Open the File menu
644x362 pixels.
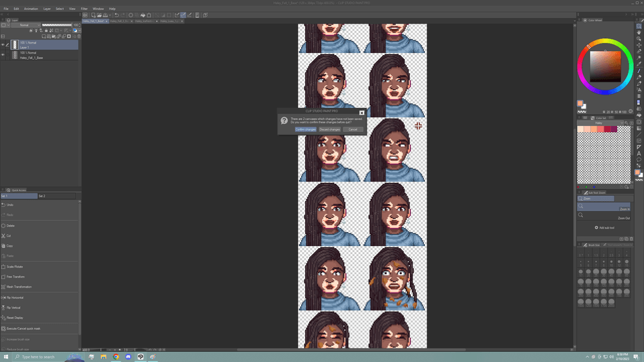point(6,9)
